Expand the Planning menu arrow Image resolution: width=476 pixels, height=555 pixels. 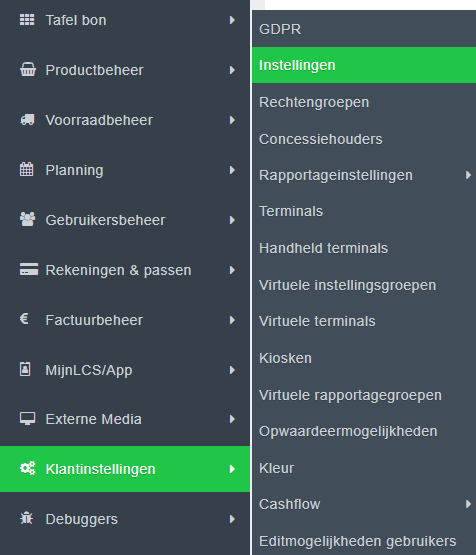click(x=232, y=170)
